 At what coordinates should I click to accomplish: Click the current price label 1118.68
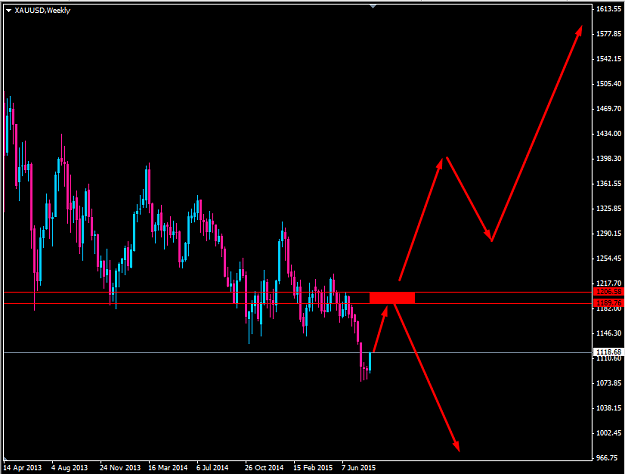pos(609,352)
